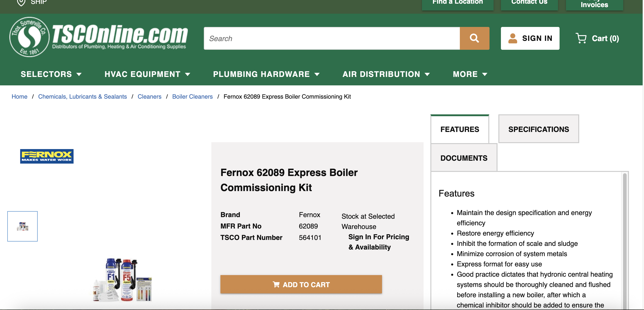Click the shopping cart icon
Image resolution: width=644 pixels, height=310 pixels.
coord(581,38)
